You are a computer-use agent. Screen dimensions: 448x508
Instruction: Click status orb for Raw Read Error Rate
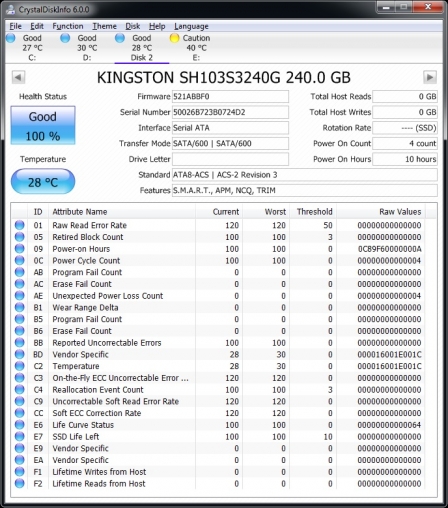coord(20,225)
